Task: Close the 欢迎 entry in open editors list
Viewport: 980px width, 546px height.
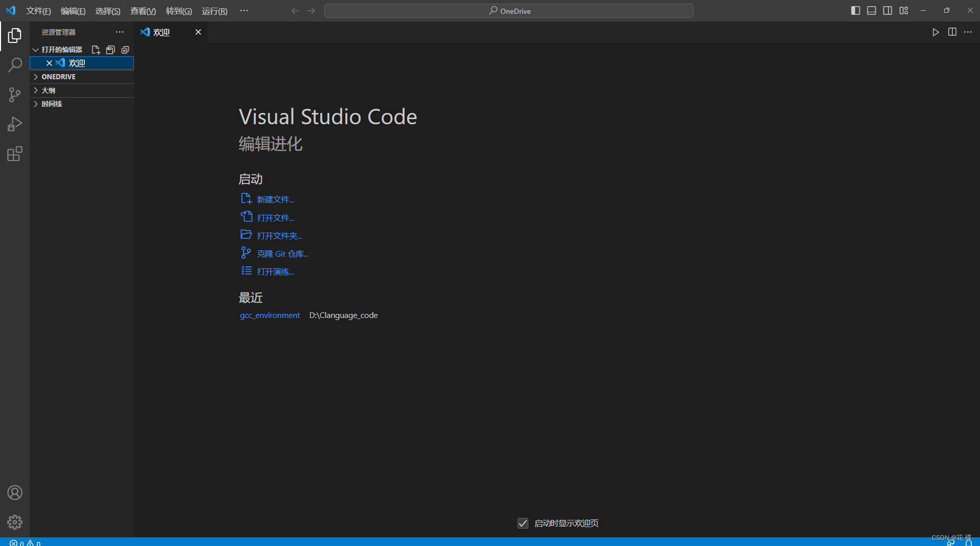Action: click(49, 63)
